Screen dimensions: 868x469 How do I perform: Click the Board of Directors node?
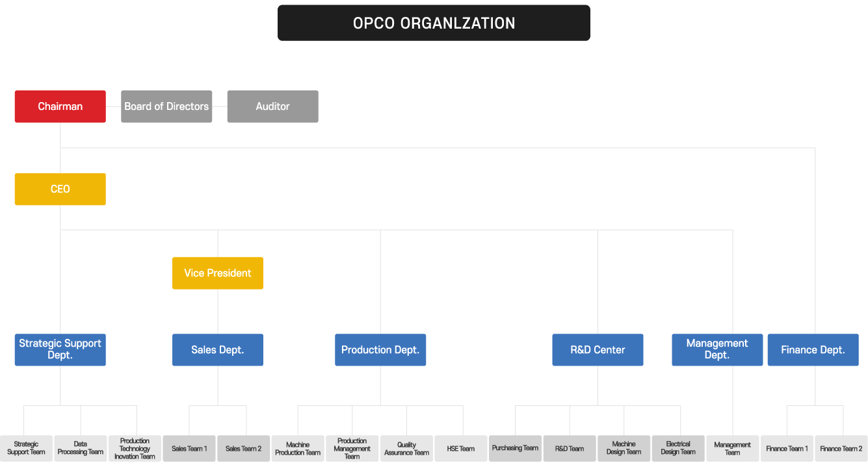(x=166, y=106)
